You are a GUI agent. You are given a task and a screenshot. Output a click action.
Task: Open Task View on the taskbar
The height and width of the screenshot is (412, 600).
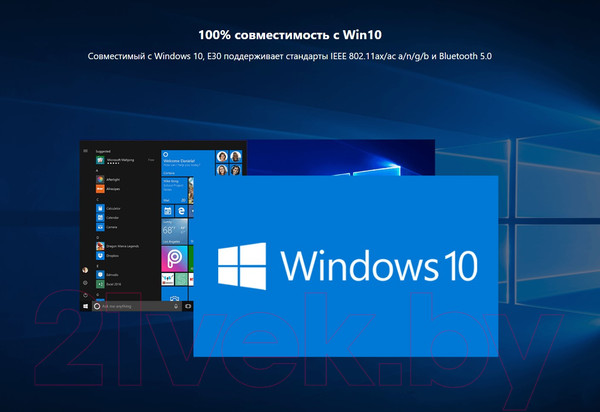(188, 306)
